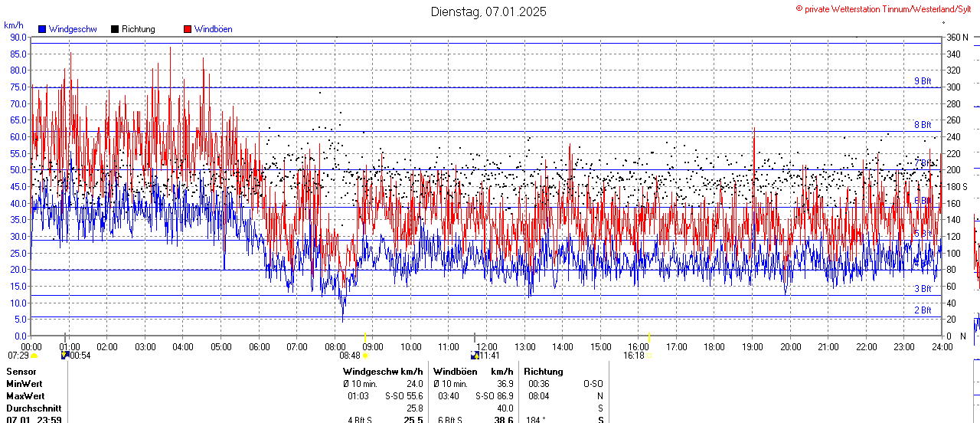Image resolution: width=980 pixels, height=423 pixels.
Task: Click the minimum gust value 36.9
Action: pos(505,383)
